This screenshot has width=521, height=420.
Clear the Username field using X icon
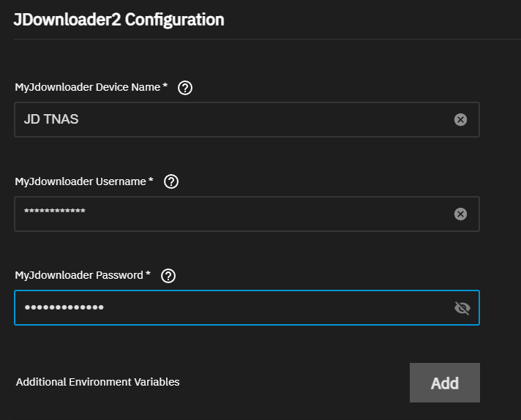[x=460, y=214]
